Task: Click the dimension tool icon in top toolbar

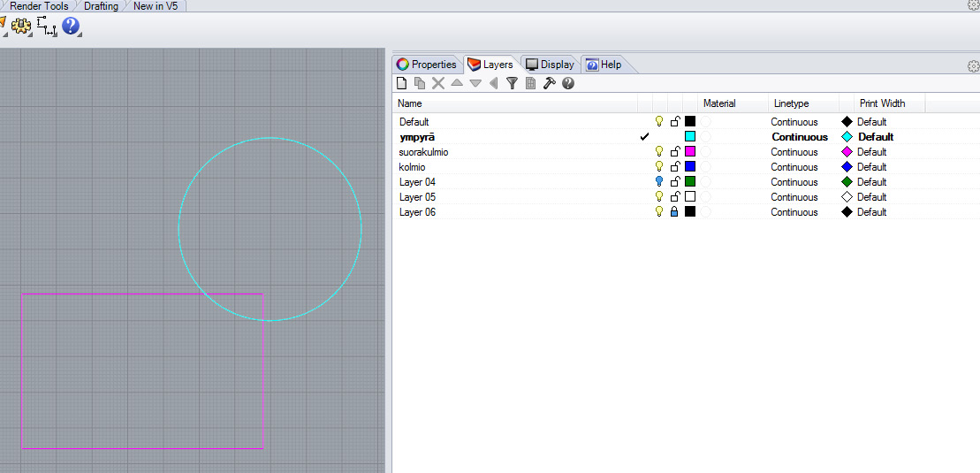Action: [x=46, y=26]
